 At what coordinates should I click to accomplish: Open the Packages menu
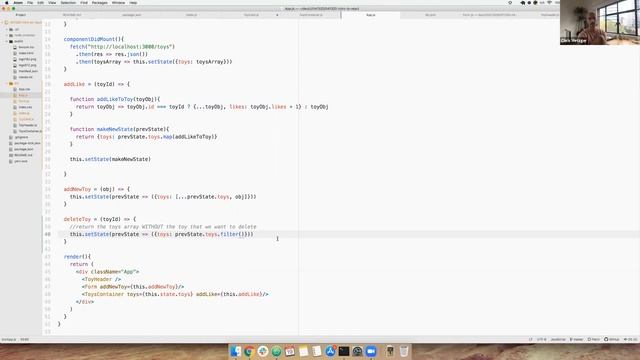pos(100,2)
